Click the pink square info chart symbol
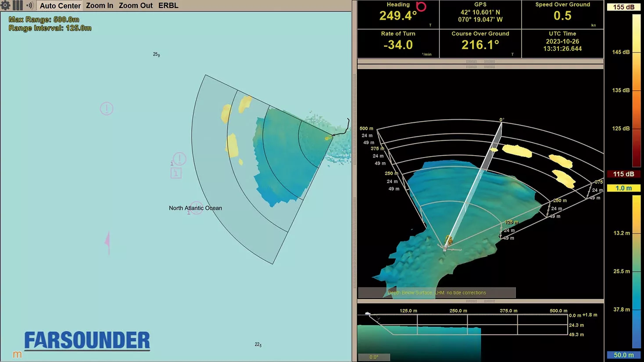The image size is (644, 362). coord(176,173)
